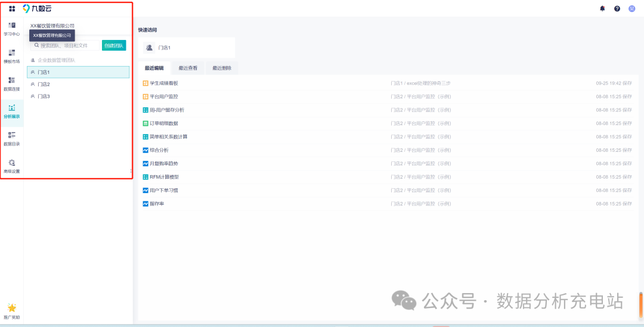
Task: Open the 月复购率趋势 chart icon
Action: (x=145, y=164)
